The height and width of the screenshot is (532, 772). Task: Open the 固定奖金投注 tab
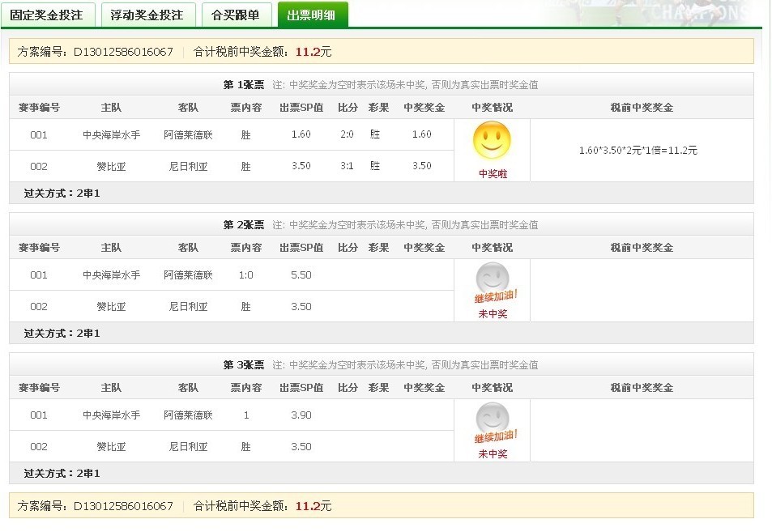pyautogui.click(x=47, y=15)
